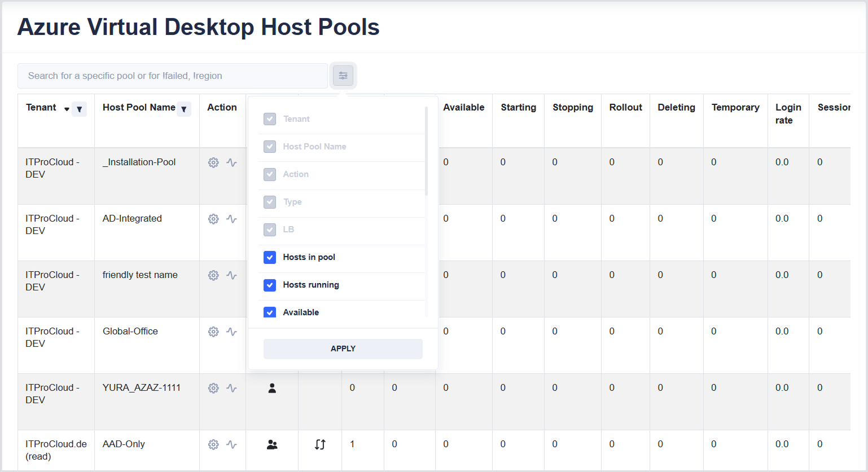Select the friendly test name cell
Image resolution: width=868 pixels, height=472 pixels.
point(140,275)
